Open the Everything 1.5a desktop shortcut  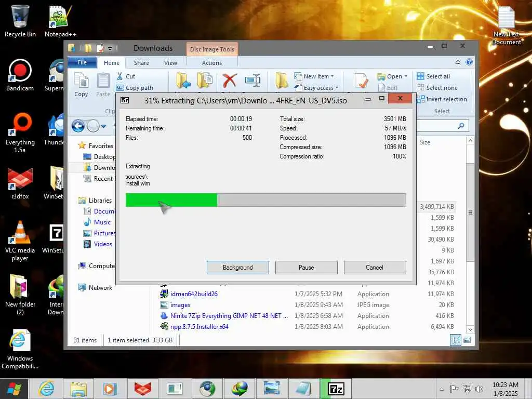20,132
